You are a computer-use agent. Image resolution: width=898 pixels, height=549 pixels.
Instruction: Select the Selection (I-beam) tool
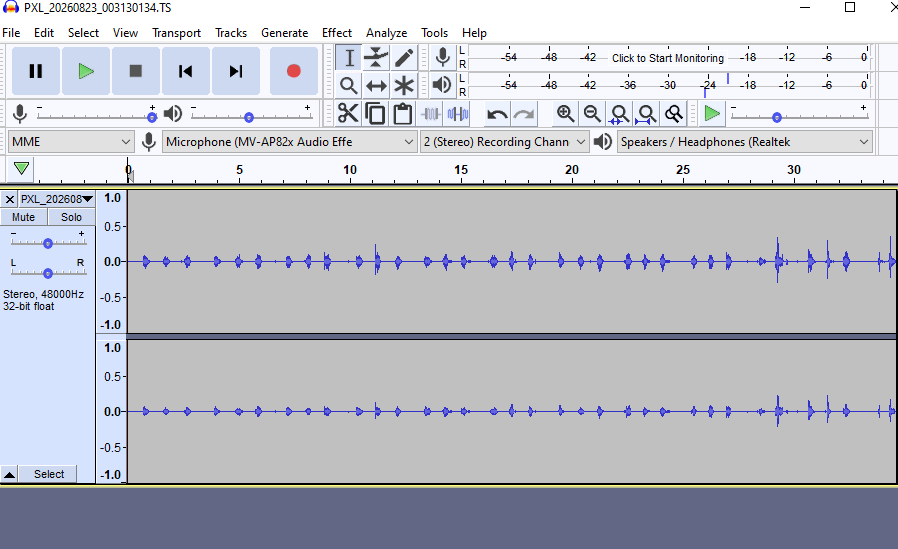(349, 58)
